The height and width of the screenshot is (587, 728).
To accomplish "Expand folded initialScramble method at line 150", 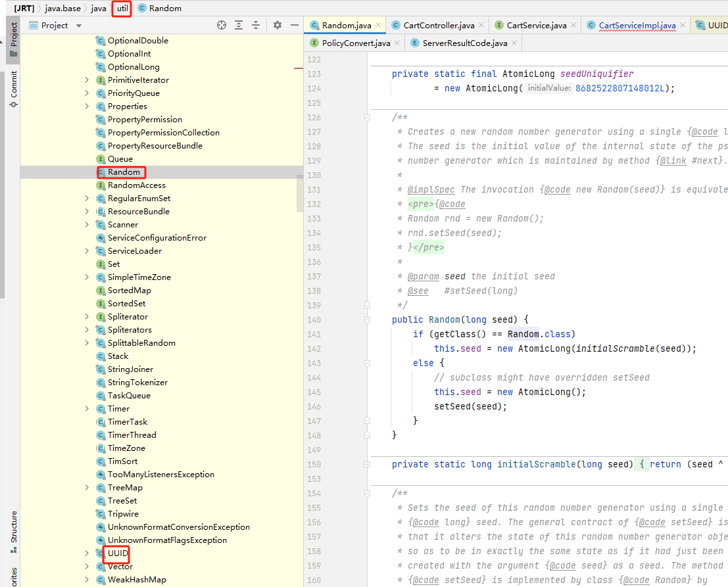I will click(367, 465).
